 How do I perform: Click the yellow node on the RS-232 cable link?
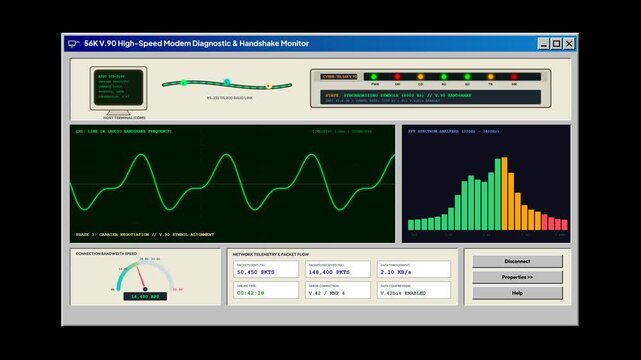click(x=269, y=86)
